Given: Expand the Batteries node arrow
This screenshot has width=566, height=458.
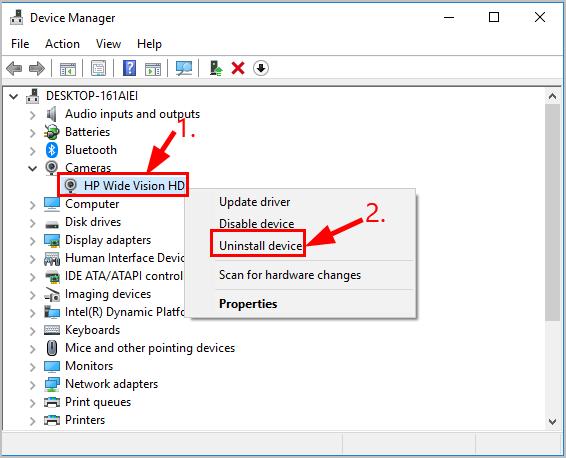Looking at the screenshot, I should pyautogui.click(x=32, y=133).
